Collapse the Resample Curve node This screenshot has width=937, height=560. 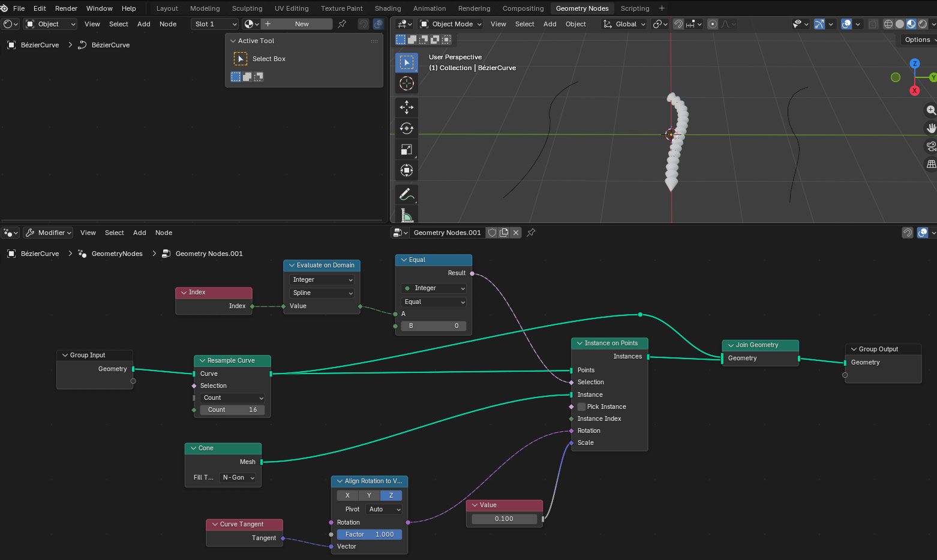click(202, 360)
